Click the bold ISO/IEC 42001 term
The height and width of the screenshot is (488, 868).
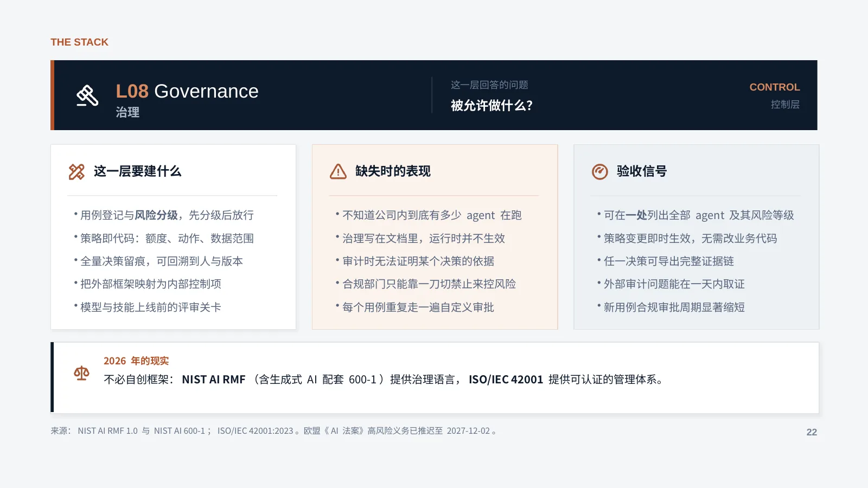click(506, 380)
